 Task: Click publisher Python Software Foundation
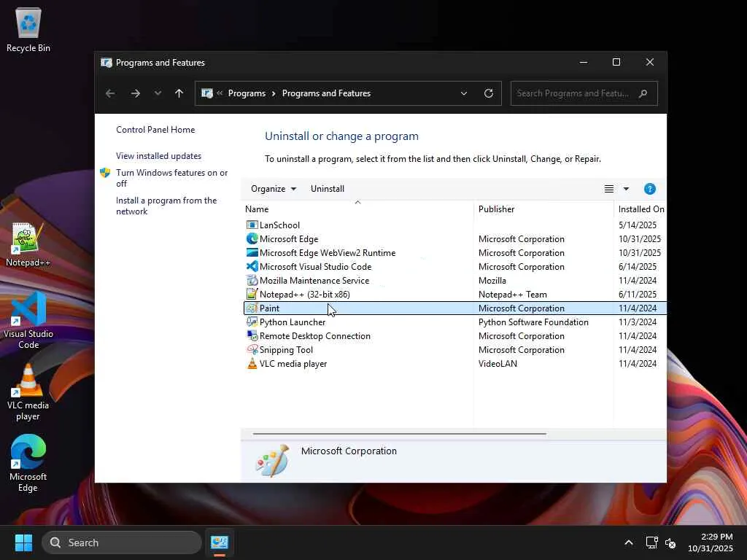(x=533, y=322)
